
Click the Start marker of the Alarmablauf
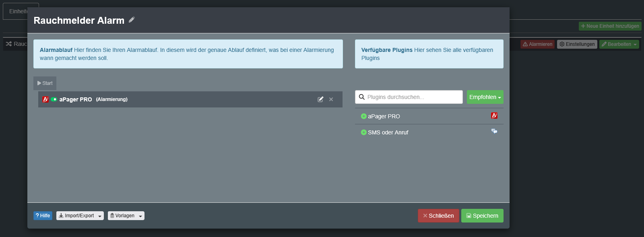(45, 83)
